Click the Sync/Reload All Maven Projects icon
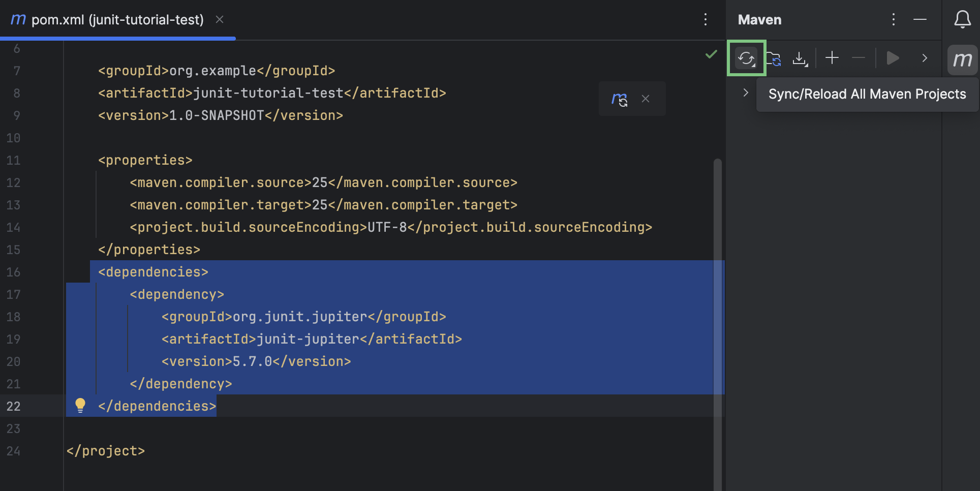980x491 pixels. click(x=746, y=58)
